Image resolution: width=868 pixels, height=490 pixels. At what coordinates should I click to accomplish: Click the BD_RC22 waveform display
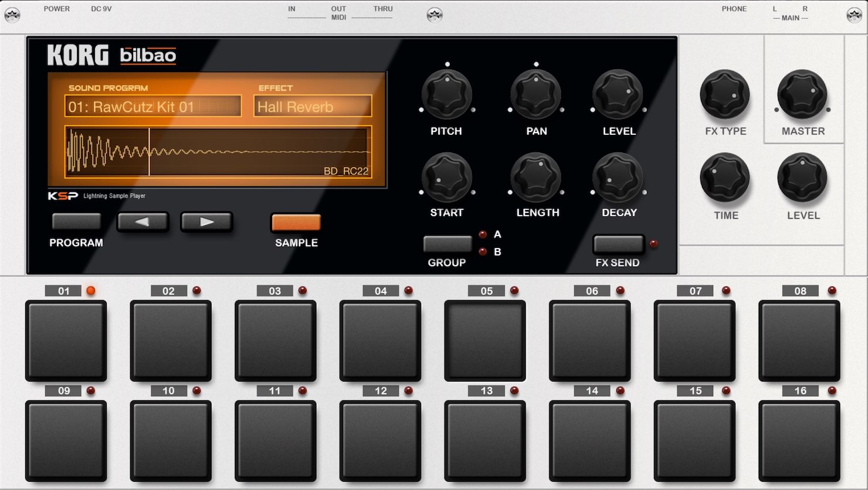click(x=218, y=151)
